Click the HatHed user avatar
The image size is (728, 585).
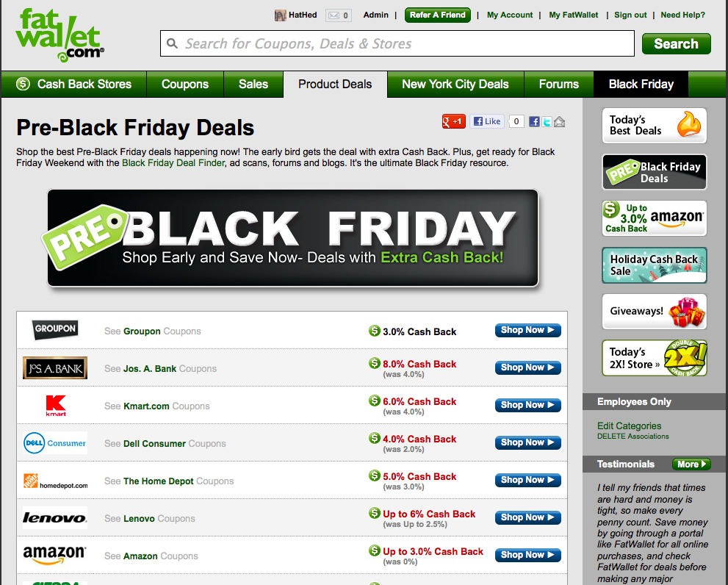[280, 15]
